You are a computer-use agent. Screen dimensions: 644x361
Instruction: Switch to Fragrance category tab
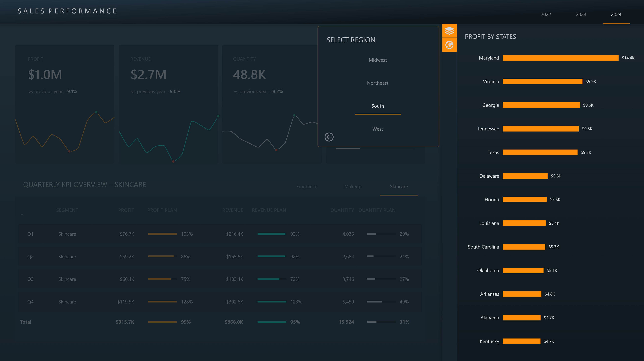pos(307,187)
